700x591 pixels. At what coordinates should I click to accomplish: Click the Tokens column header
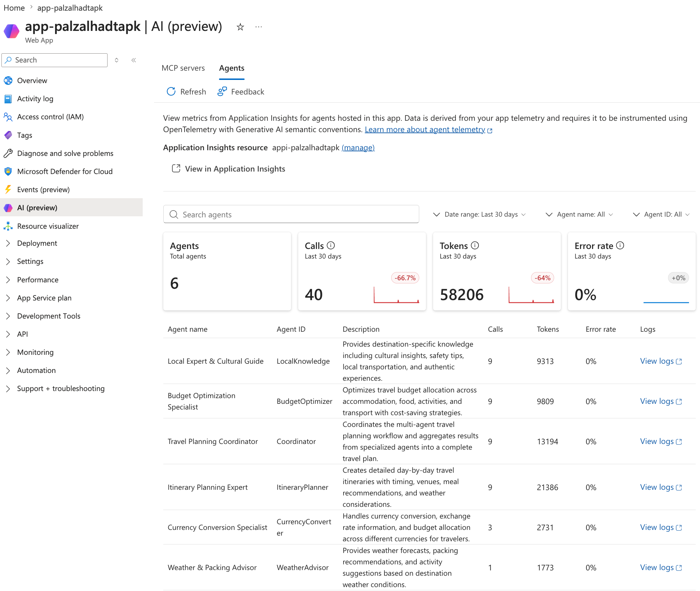click(548, 329)
